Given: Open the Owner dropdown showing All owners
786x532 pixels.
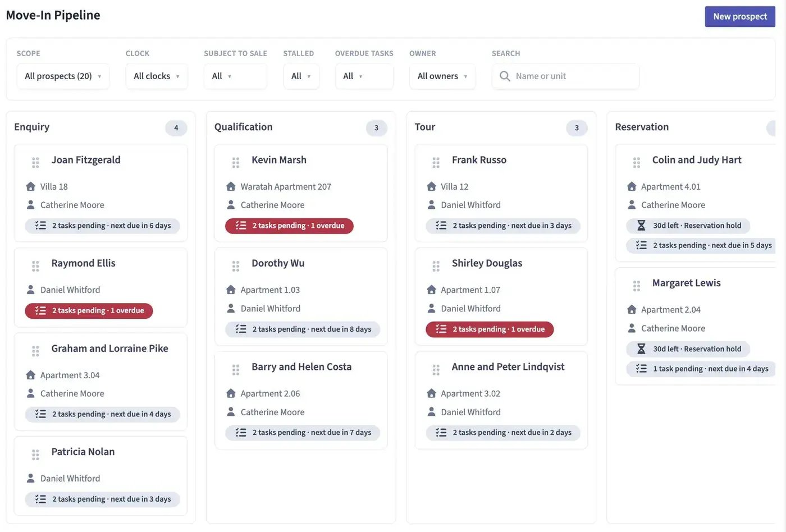Looking at the screenshot, I should 442,76.
